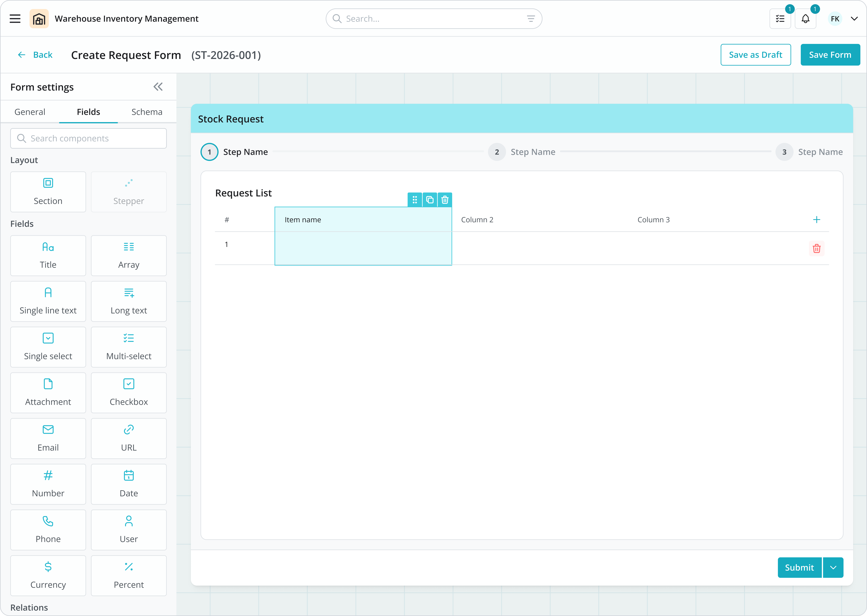Switch to the General tab
The image size is (867, 616).
click(30, 112)
